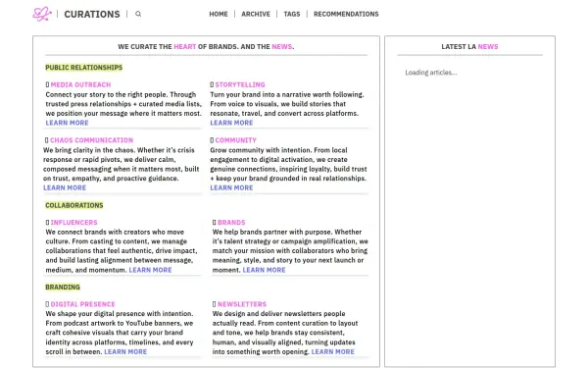Viewport: 588px width, 368px height.
Task: Open search with the magnifier icon
Action: pos(138,14)
